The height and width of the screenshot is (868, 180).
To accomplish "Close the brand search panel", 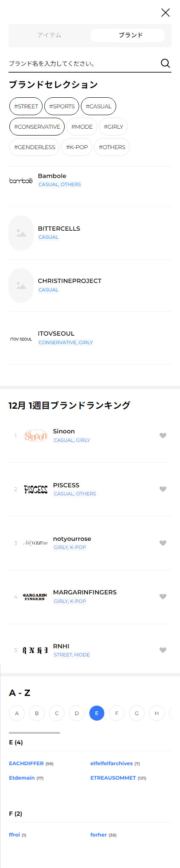I will pyautogui.click(x=166, y=12).
